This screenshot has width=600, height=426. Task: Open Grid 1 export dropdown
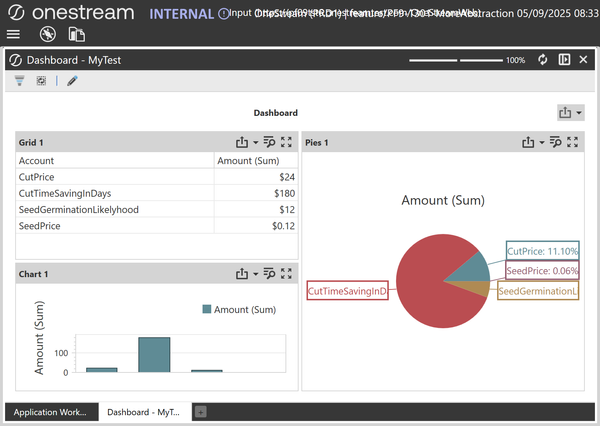pyautogui.click(x=246, y=143)
